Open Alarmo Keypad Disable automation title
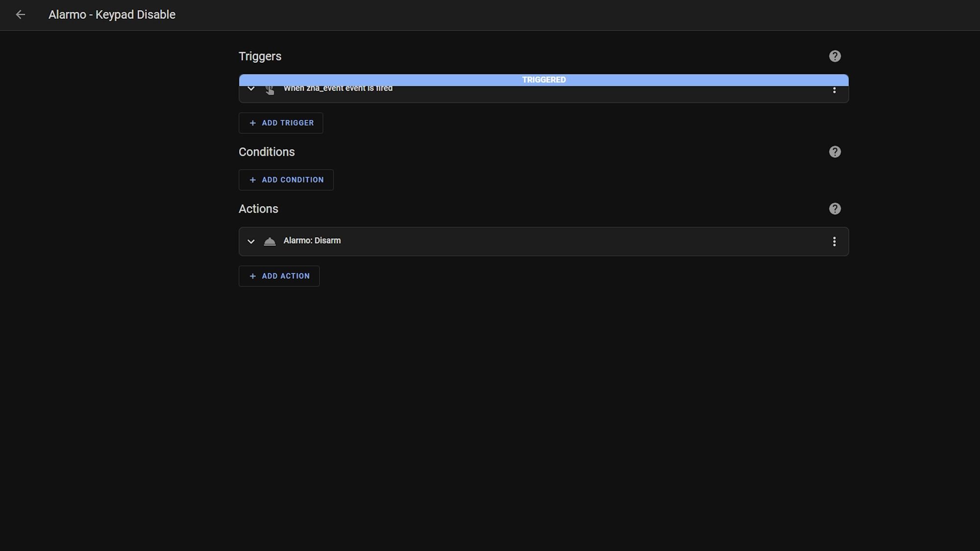This screenshot has width=980, height=551. [x=111, y=15]
